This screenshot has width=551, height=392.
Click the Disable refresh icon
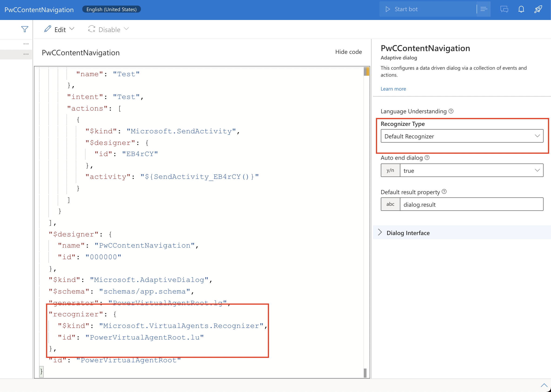tap(91, 29)
